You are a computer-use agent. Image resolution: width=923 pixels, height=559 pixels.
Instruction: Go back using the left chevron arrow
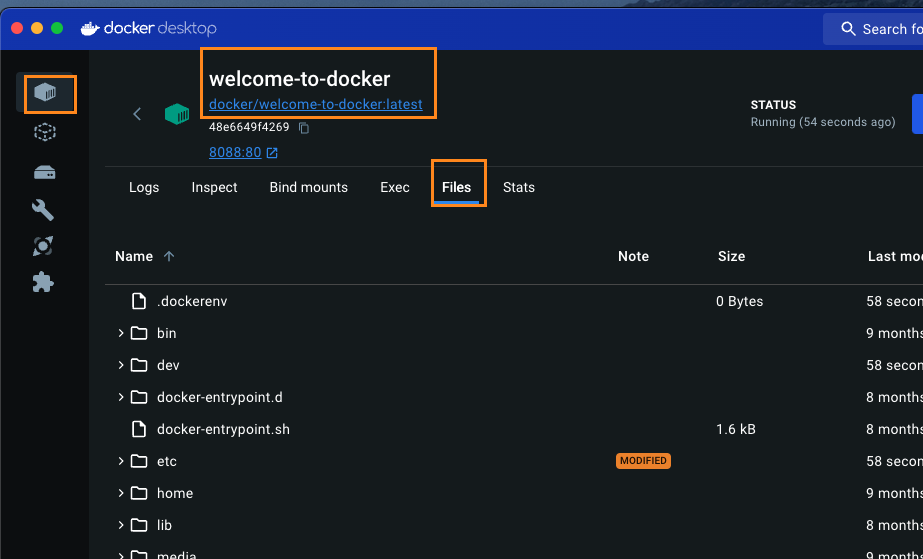(x=137, y=114)
